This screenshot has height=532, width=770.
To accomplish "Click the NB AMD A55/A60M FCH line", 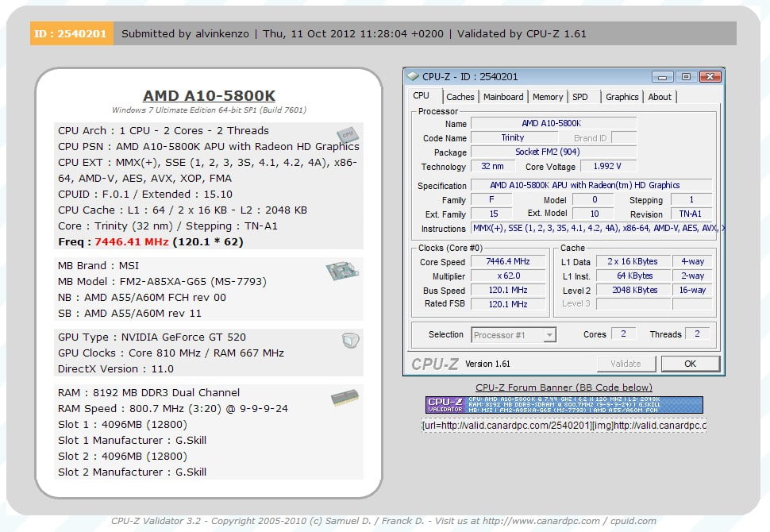I will coord(142,297).
